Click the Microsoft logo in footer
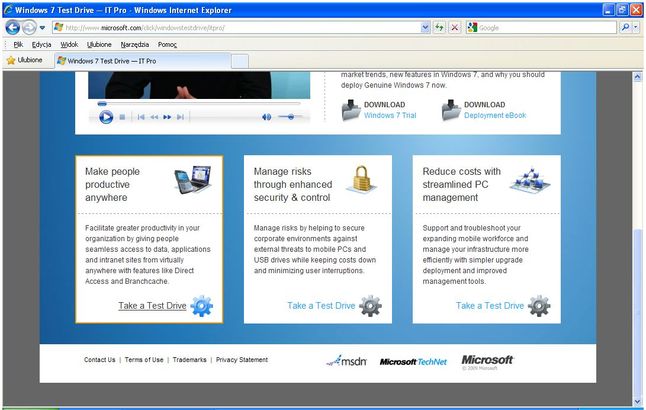 point(487,360)
